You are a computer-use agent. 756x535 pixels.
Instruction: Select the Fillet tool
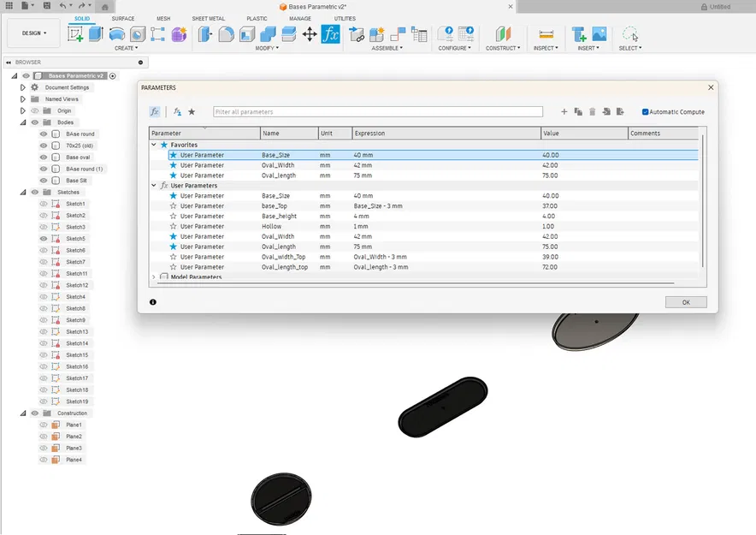click(226, 34)
